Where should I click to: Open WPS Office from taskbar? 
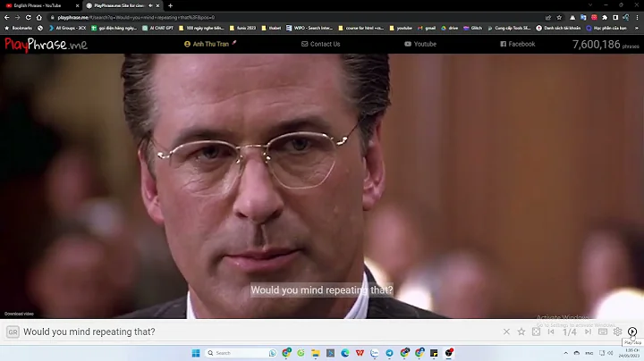[x=360, y=353]
